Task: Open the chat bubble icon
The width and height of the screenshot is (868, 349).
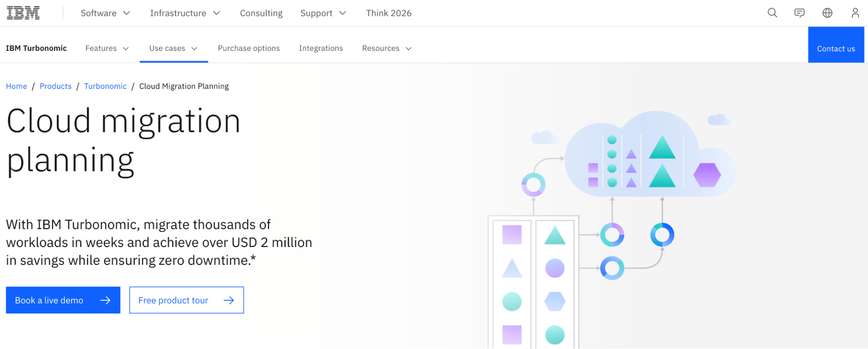Action: click(799, 13)
